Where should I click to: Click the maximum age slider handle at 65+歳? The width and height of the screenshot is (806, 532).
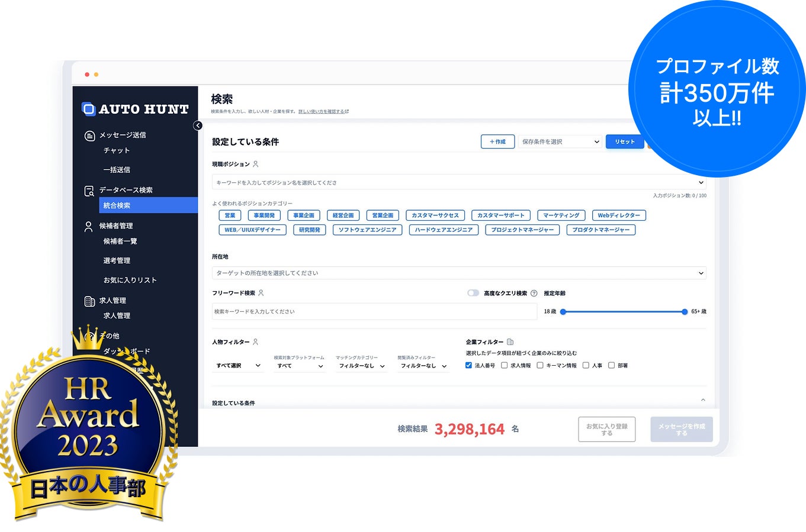coord(685,312)
